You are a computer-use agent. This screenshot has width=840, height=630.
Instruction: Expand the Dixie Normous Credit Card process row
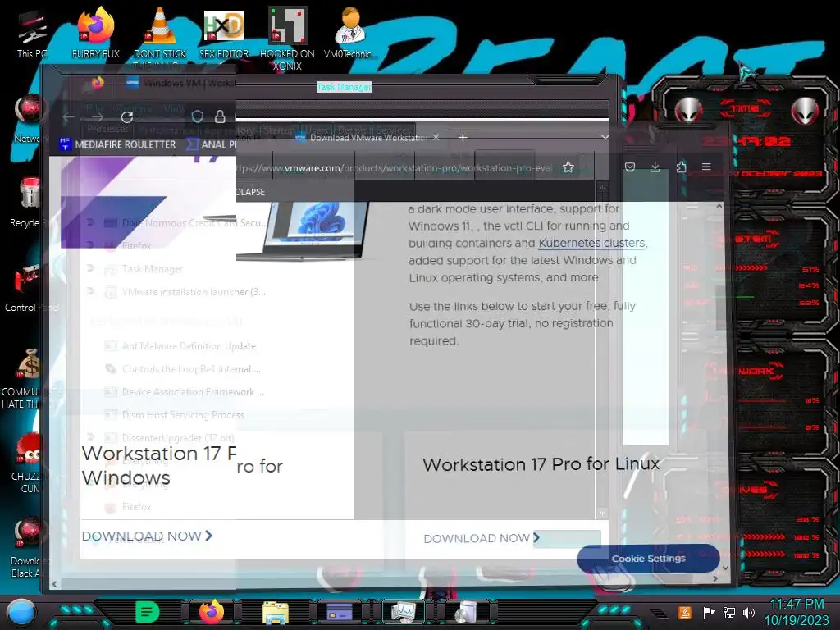click(x=90, y=222)
